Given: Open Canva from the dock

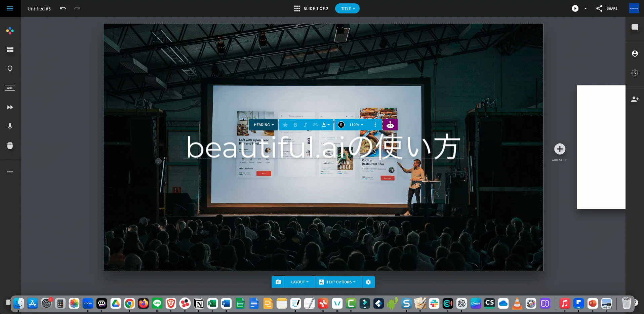Looking at the screenshot, I should pos(476,304).
